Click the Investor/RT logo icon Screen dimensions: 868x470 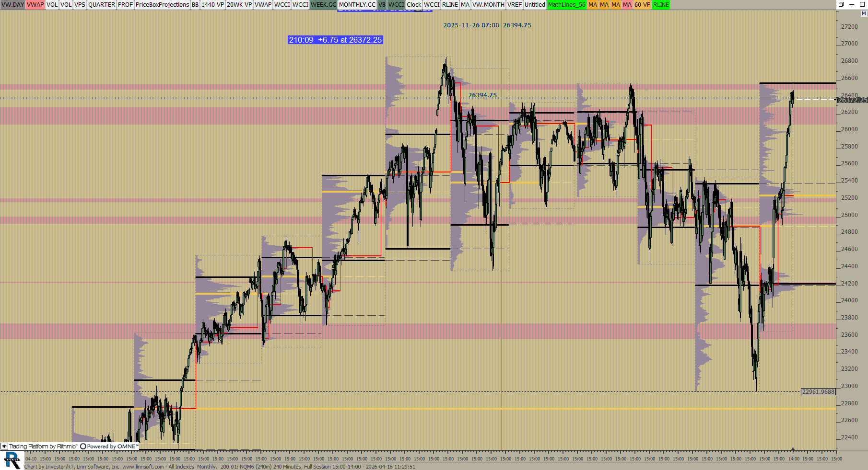[x=12, y=460]
